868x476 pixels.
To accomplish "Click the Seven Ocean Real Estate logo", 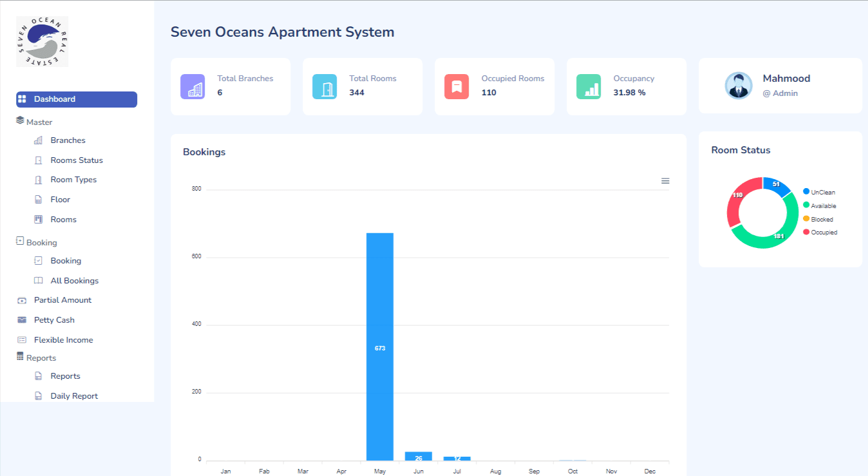I will [42, 42].
